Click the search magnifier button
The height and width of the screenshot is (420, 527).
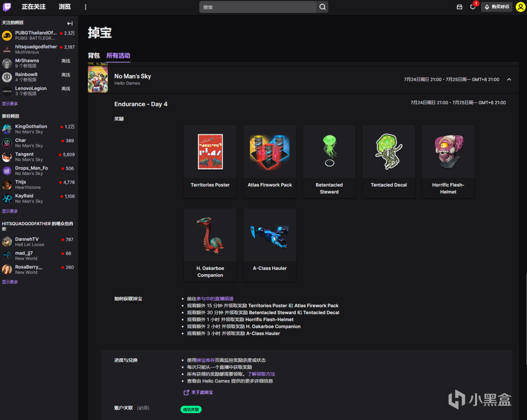point(322,7)
